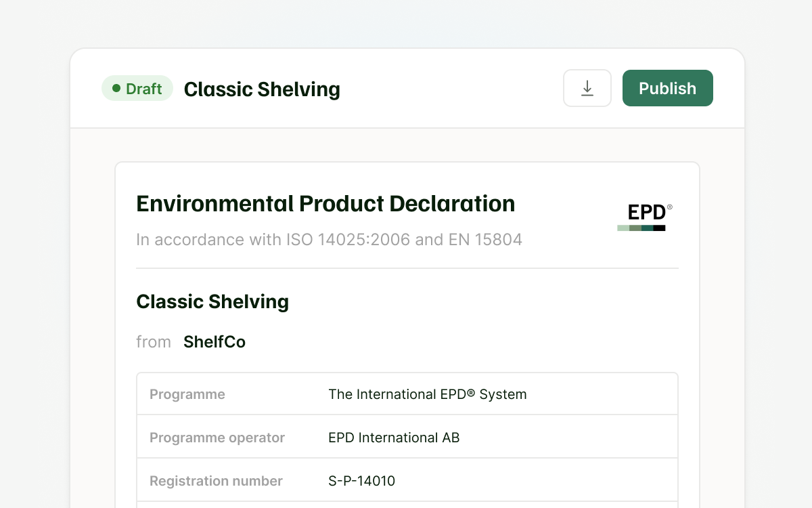This screenshot has width=812, height=508.
Task: Click the ISO 14025:2006 subtitle text
Action: point(329,240)
